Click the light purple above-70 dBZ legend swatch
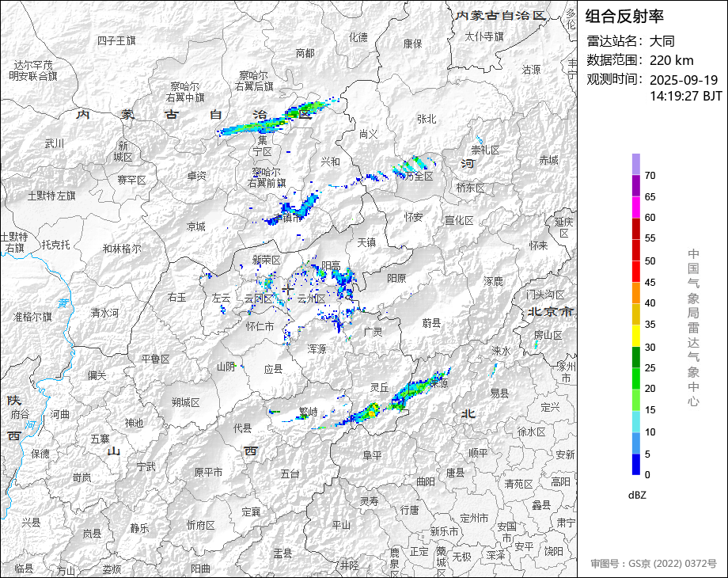The height and width of the screenshot is (578, 728). coord(636,164)
